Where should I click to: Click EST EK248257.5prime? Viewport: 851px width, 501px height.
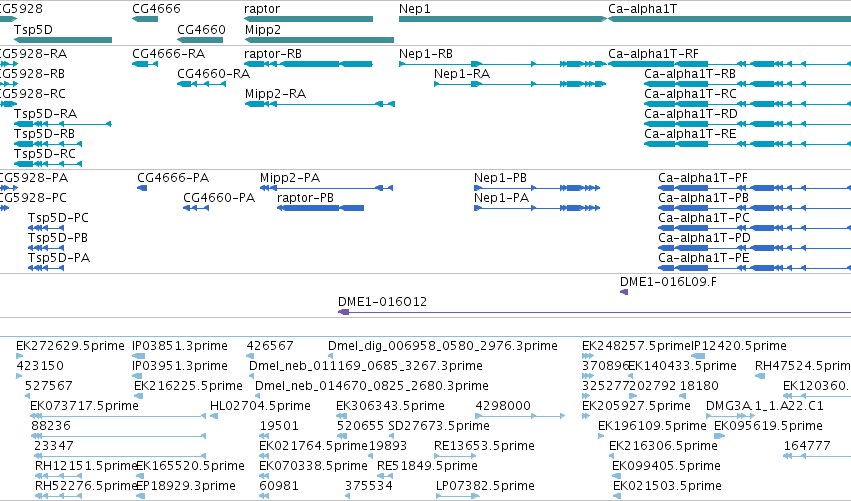[x=588, y=356]
